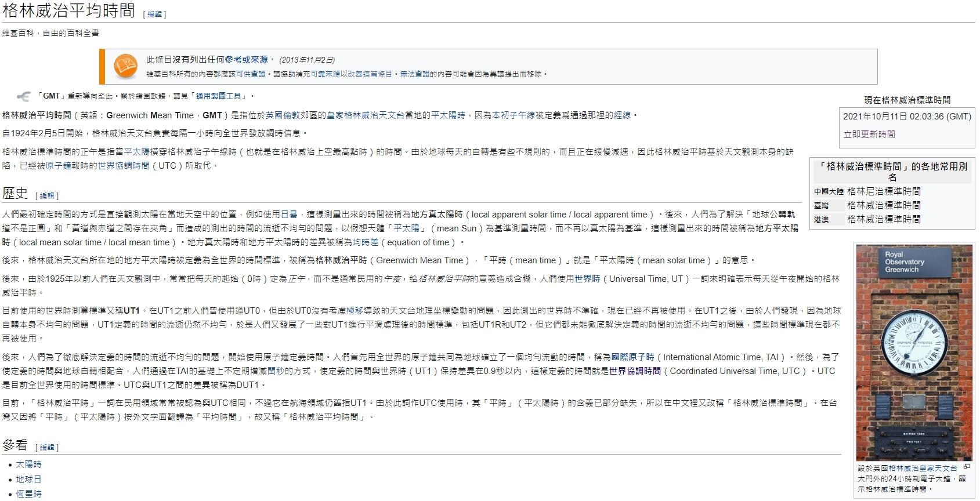Viewport: 980px width, 501px height.
Task: Open the 日晷 link in the history section
Action: tap(289, 215)
